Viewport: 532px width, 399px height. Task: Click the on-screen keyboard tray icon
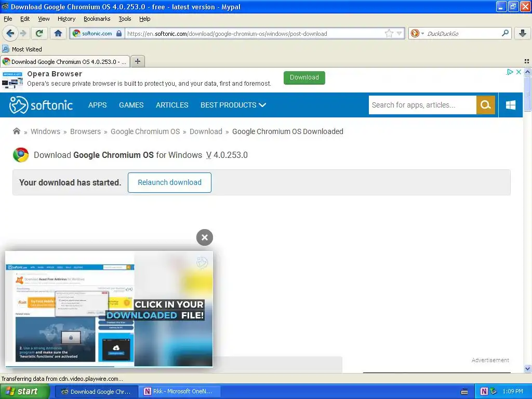(x=464, y=392)
